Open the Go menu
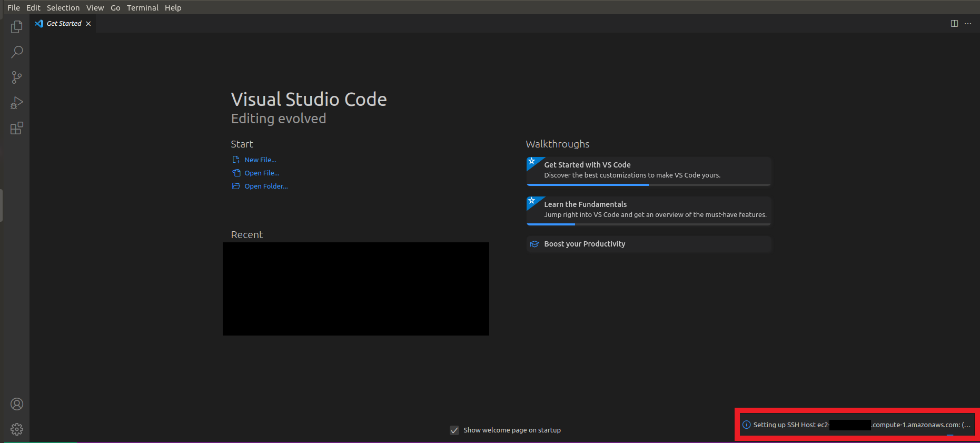The image size is (980, 443). click(x=115, y=8)
